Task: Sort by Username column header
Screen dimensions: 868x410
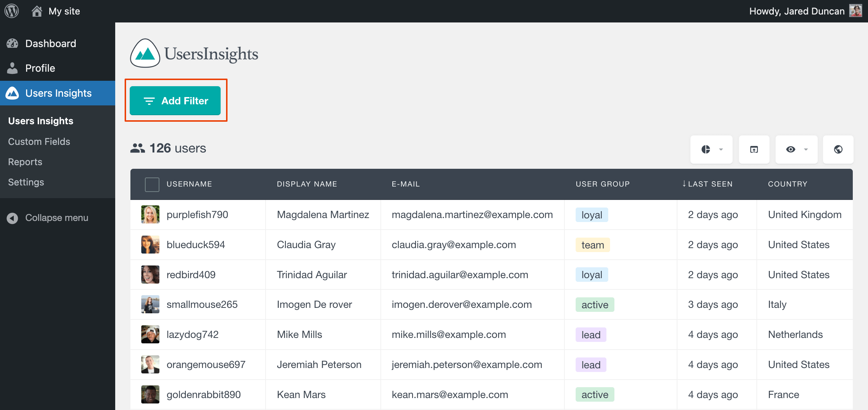Action: 189,184
